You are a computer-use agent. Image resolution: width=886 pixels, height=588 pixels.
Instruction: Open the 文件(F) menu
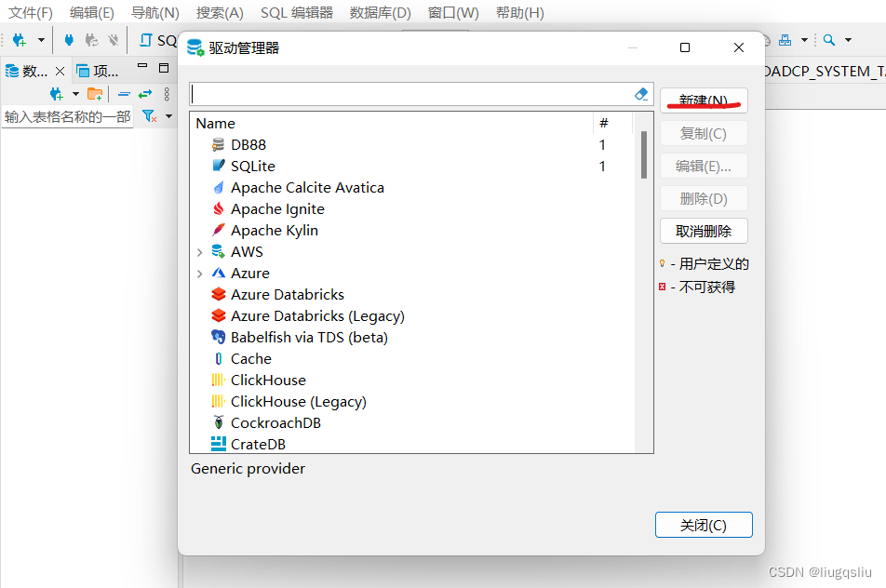click(31, 12)
